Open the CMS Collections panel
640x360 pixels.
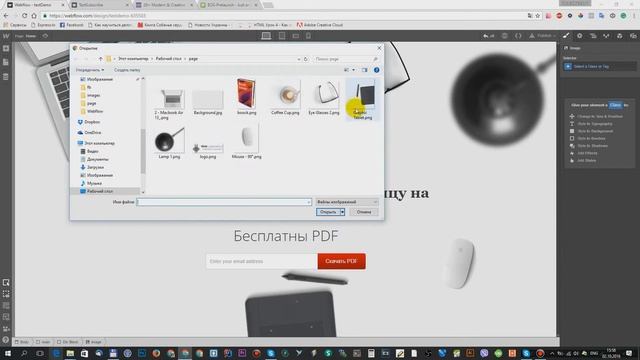(6, 77)
